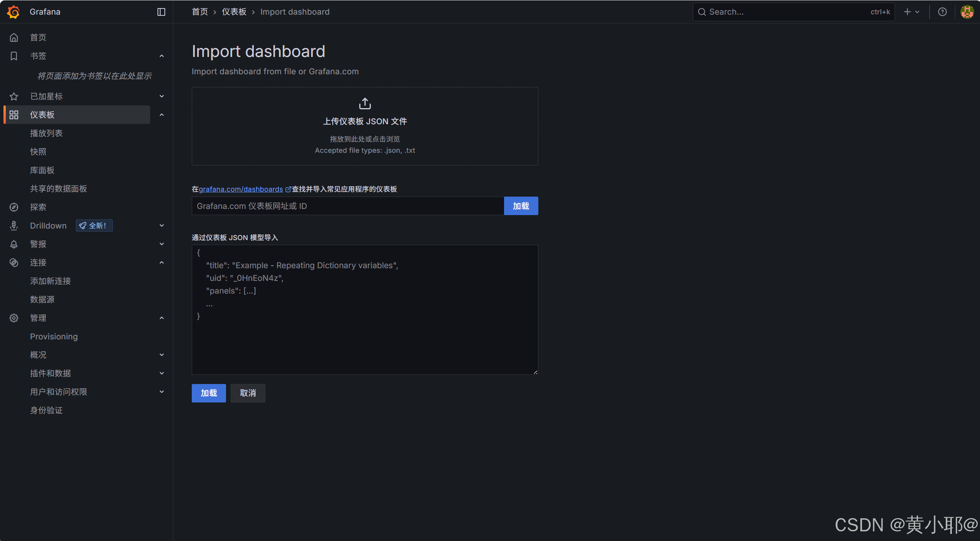This screenshot has width=980, height=541.
Task: Click the Cancel (取消) button
Action: [248, 393]
